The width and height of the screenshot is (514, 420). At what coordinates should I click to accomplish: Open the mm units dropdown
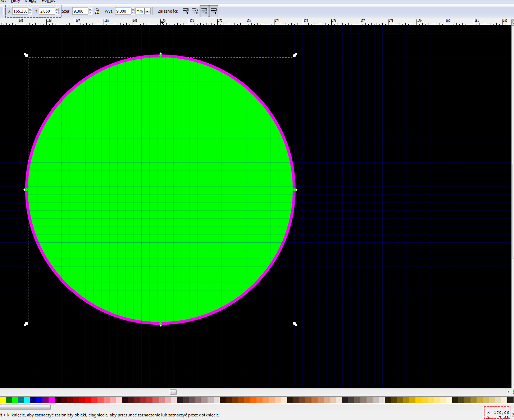click(147, 12)
